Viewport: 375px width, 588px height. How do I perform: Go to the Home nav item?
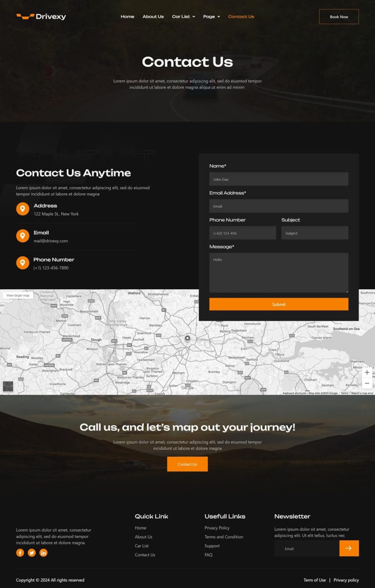pos(127,16)
